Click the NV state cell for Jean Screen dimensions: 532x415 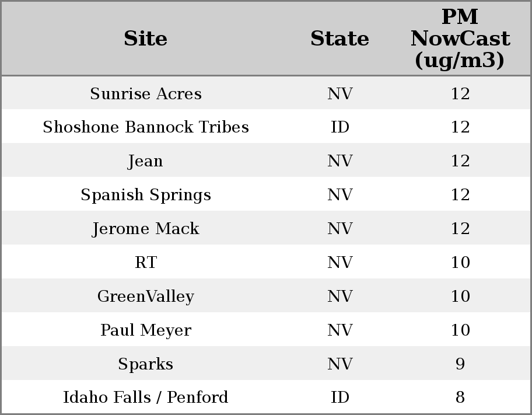(x=339, y=161)
